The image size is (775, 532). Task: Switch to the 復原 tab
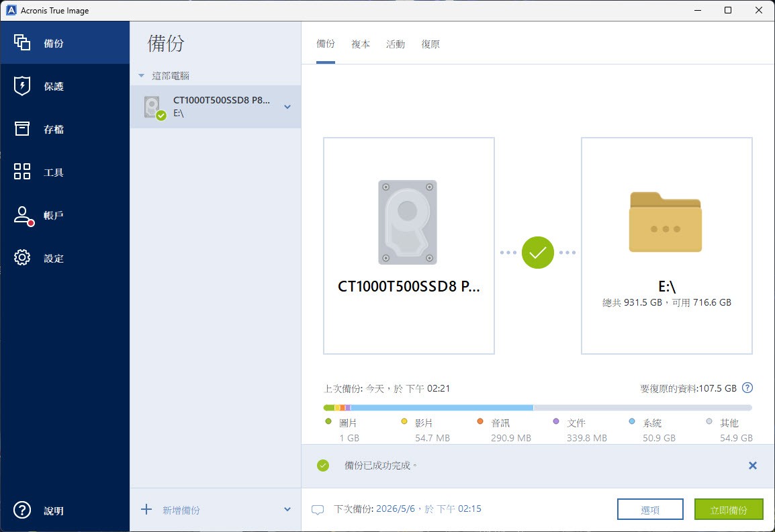click(430, 44)
